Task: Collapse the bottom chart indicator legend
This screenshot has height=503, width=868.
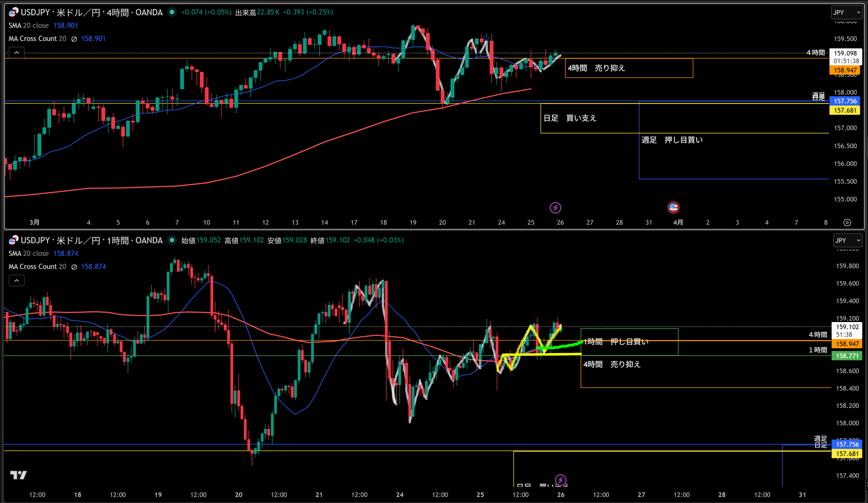Action: [x=17, y=281]
